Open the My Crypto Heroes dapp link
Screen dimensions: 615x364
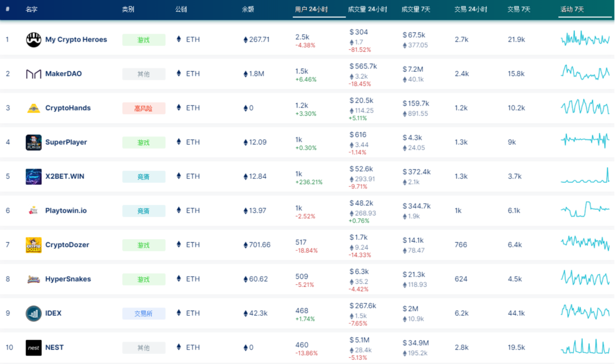pos(76,39)
